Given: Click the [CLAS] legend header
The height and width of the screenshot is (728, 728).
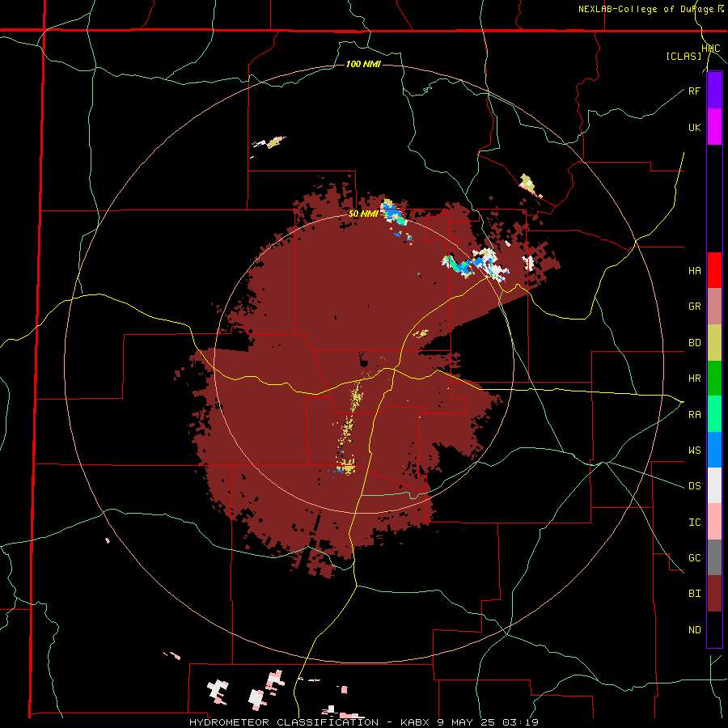Looking at the screenshot, I should tap(684, 56).
